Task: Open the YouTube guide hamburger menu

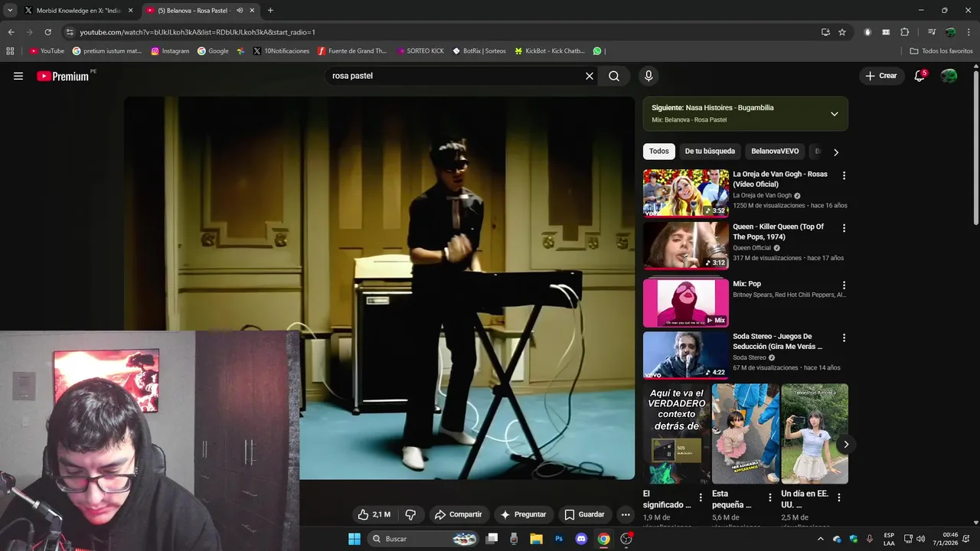Action: coord(18,76)
